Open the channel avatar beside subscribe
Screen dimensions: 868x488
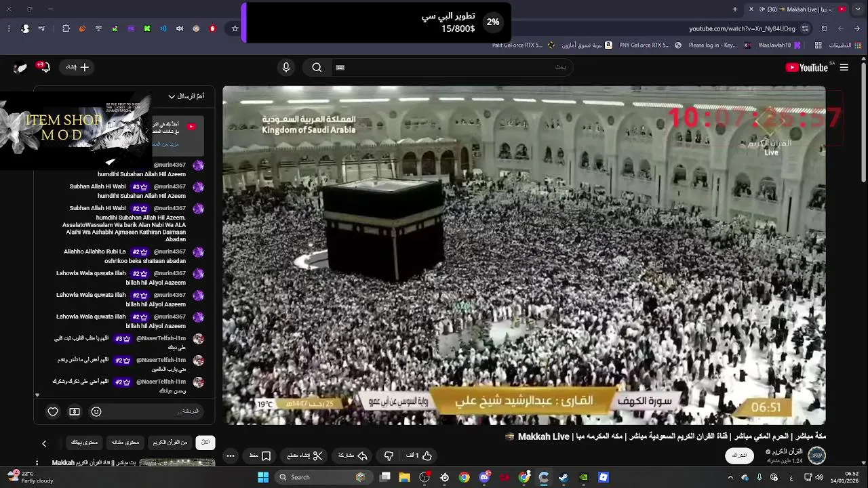(x=816, y=455)
